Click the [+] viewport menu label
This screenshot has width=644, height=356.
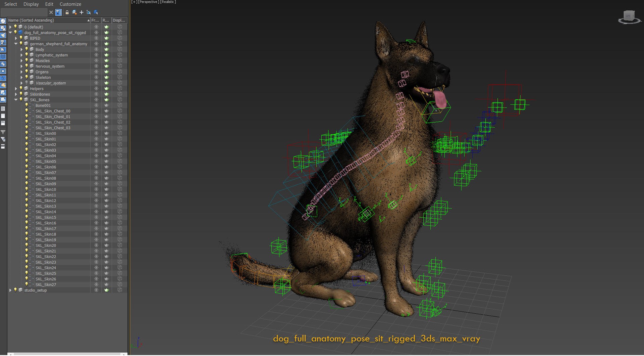134,2
